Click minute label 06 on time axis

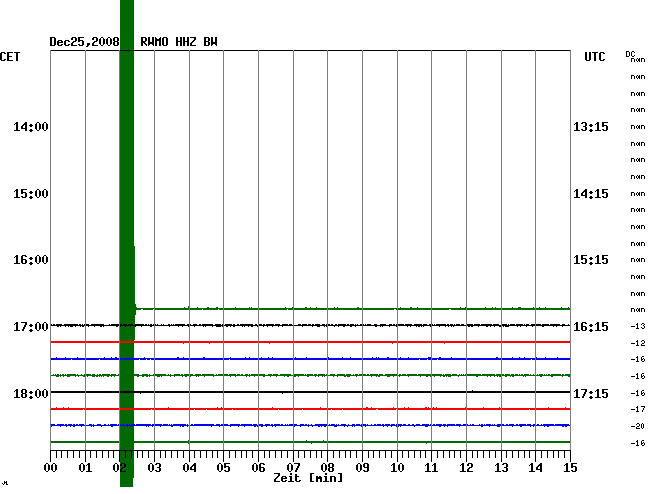coord(258,468)
